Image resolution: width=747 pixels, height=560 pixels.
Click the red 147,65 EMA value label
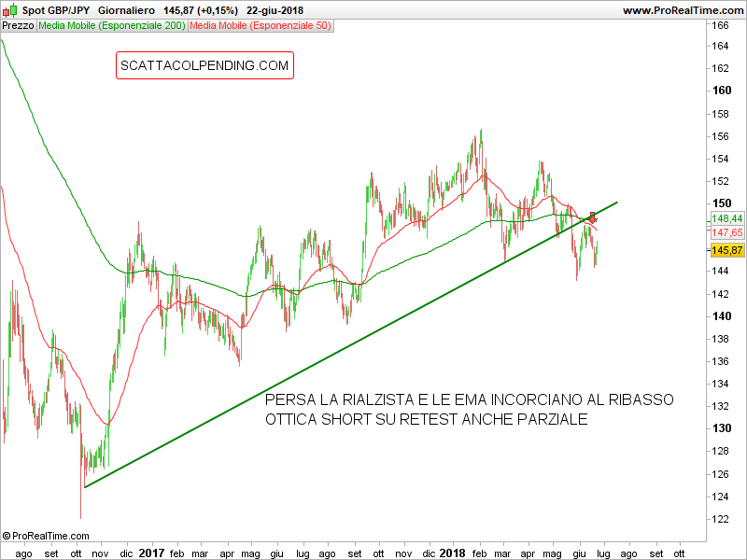(727, 232)
